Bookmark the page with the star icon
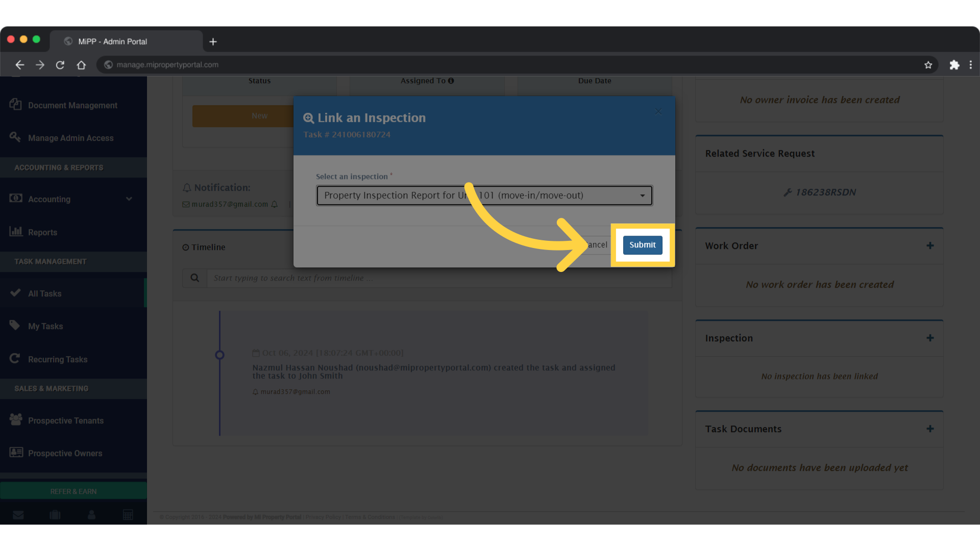The height and width of the screenshot is (551, 980). click(928, 65)
